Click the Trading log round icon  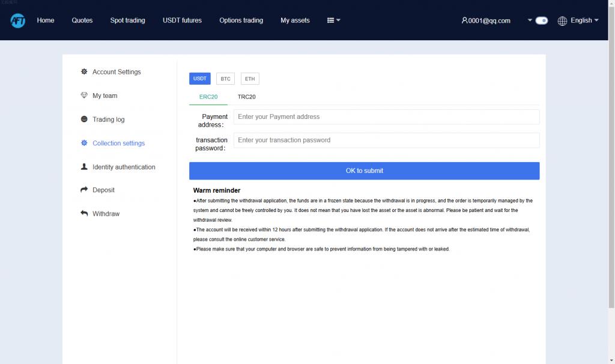click(84, 120)
